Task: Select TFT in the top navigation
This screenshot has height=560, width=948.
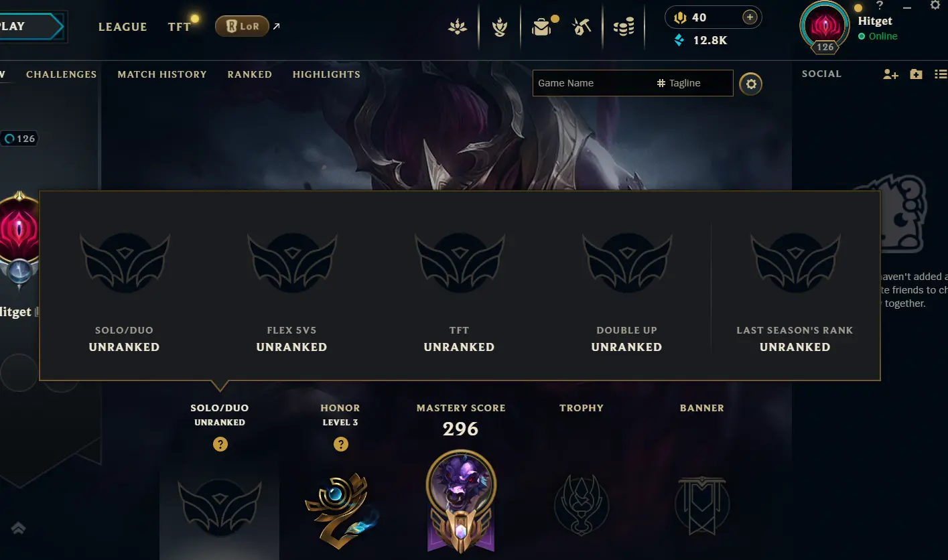Action: pyautogui.click(x=180, y=27)
